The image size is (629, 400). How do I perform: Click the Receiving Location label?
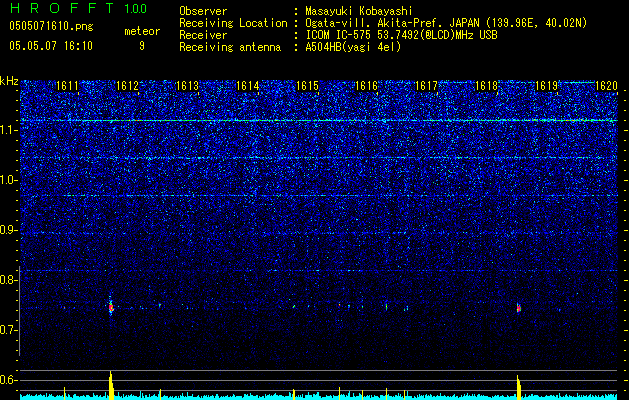click(233, 23)
